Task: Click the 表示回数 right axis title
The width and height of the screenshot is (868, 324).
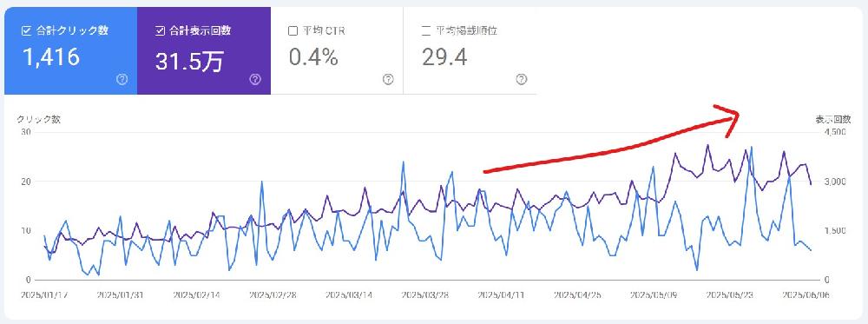Action: click(832, 120)
